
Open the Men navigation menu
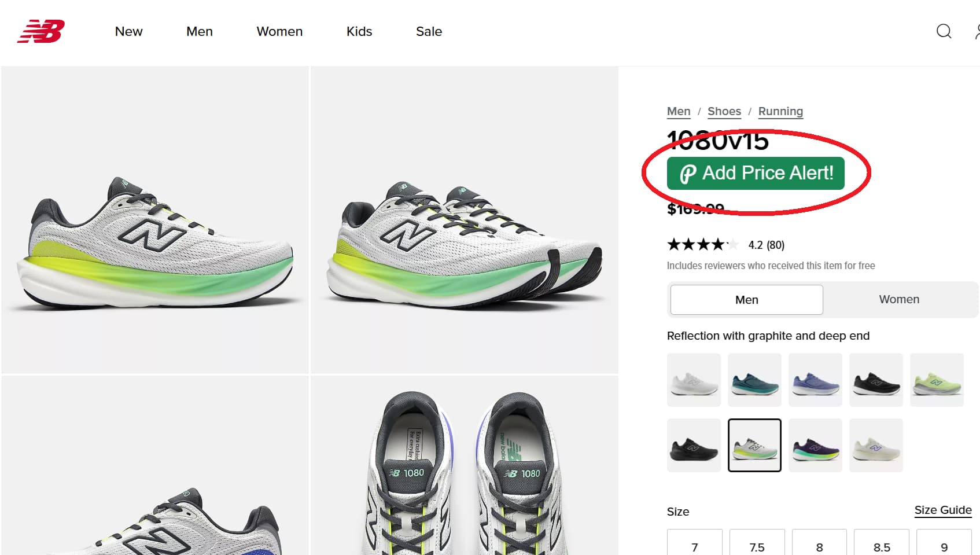tap(199, 32)
